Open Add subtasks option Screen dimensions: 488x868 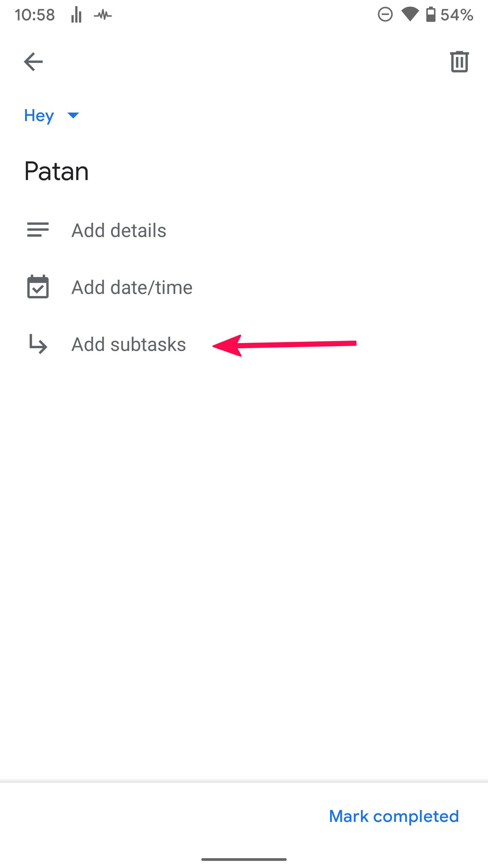[129, 344]
